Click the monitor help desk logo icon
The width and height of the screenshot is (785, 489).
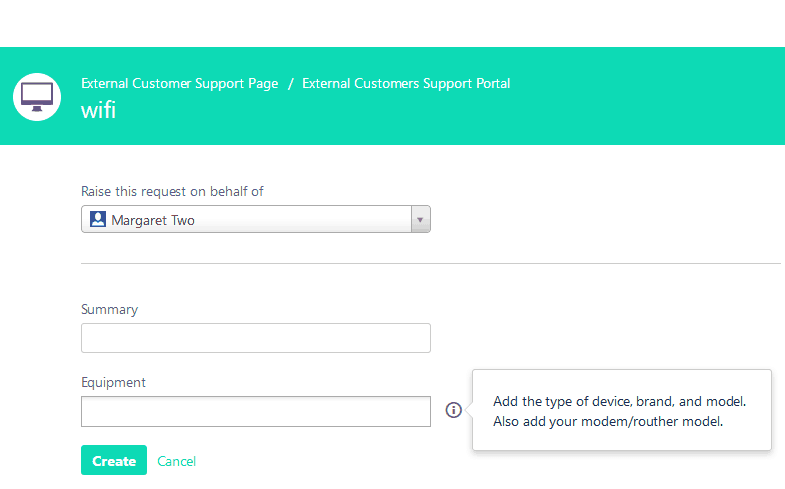tap(38, 96)
